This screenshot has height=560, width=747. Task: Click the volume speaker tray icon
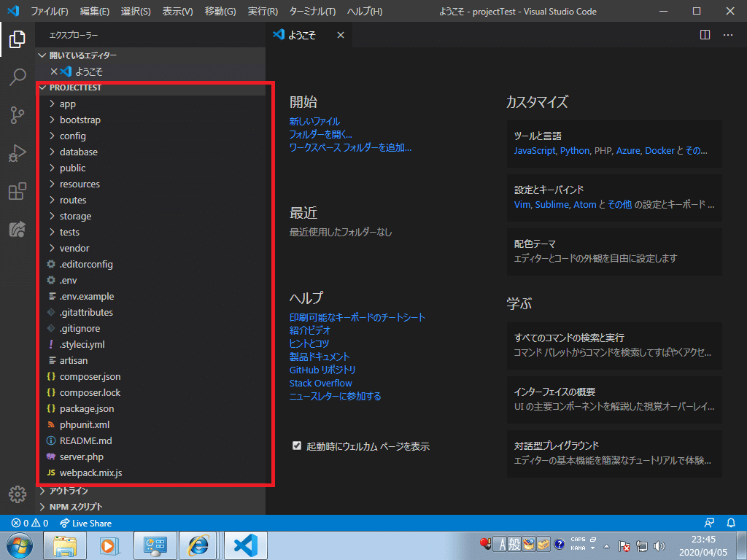[x=659, y=545]
